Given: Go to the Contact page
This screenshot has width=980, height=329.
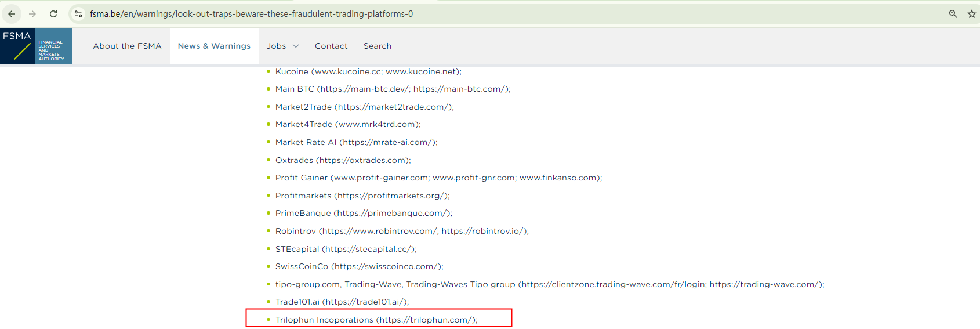Looking at the screenshot, I should pyautogui.click(x=331, y=46).
